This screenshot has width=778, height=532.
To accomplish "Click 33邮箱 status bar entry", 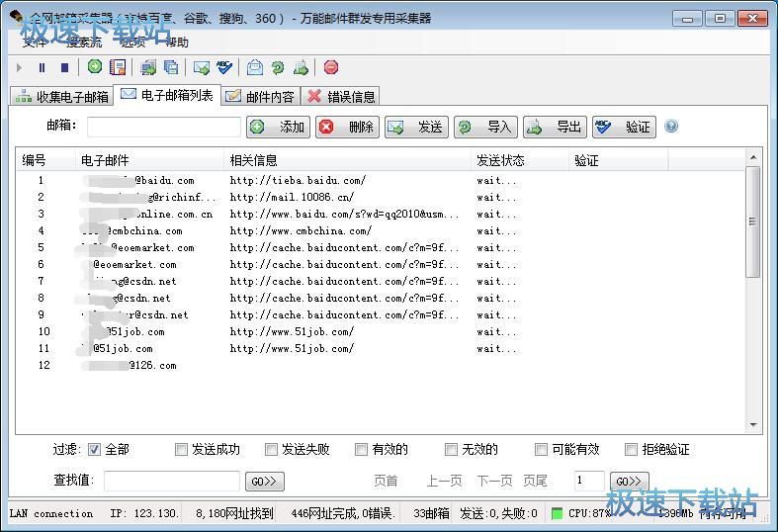I will 431,513.
